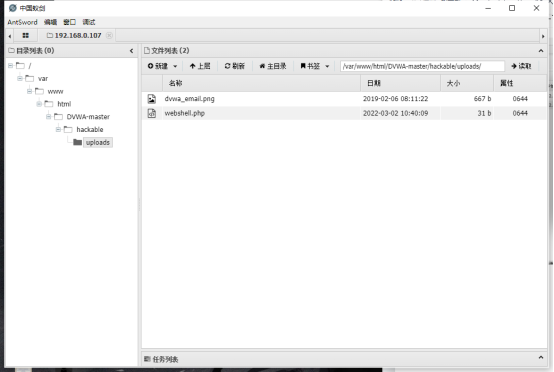Expand the task list panel
Viewport: 554px width, 372px height.
coord(541,358)
